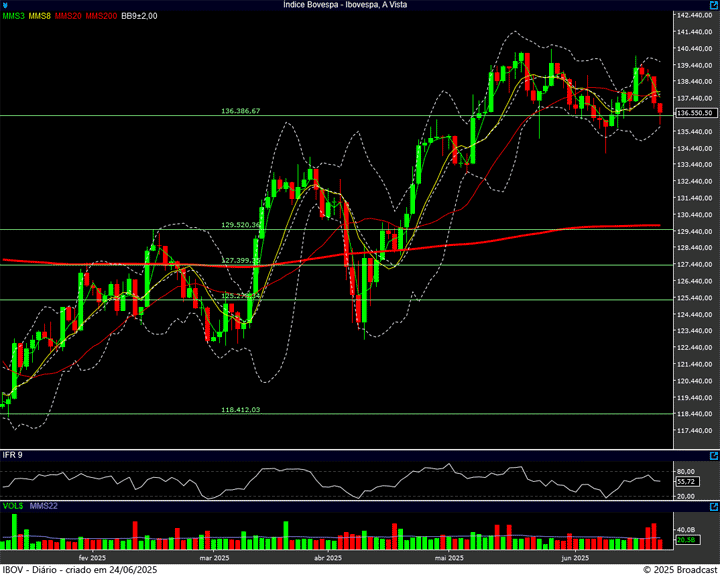This screenshot has height=575, width=720.
Task: Select the BB9±2,00 Bollinger Bands label
Action: click(x=141, y=17)
